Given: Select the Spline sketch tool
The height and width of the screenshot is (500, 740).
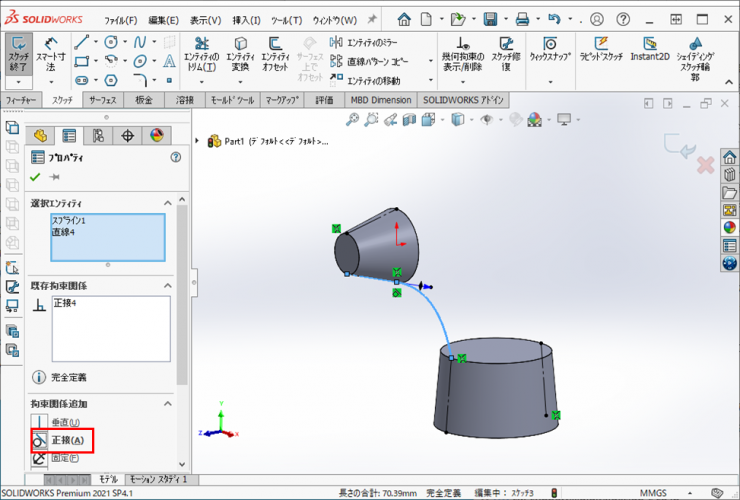Looking at the screenshot, I should point(140,41).
